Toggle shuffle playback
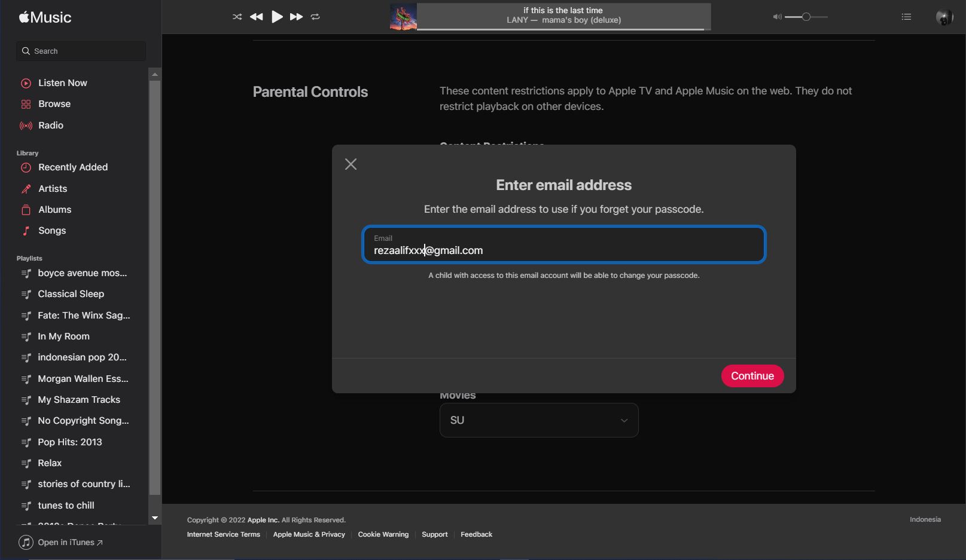Screen dimensions: 966x560 tap(237, 17)
